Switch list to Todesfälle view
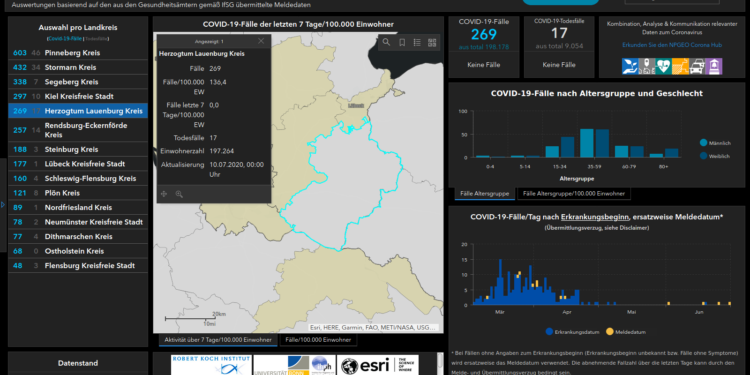The width and height of the screenshot is (750, 375). click(x=96, y=38)
